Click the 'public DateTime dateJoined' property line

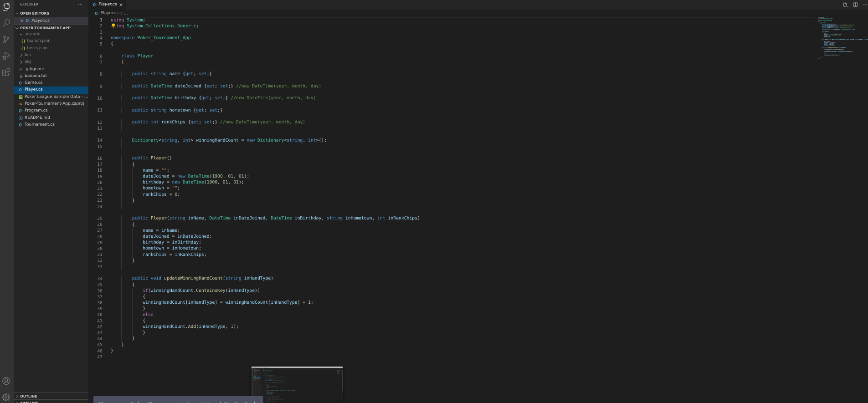pyautogui.click(x=226, y=86)
